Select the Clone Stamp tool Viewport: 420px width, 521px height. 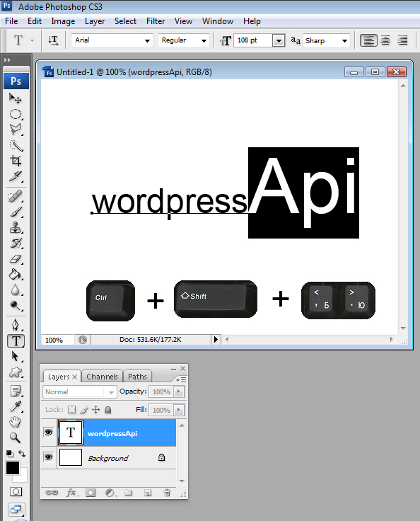click(x=16, y=228)
